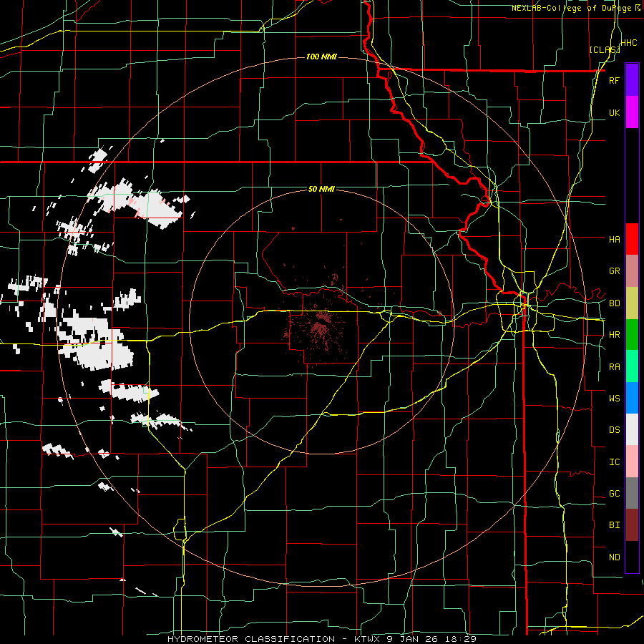Click the [CLAS] units label

605,49
